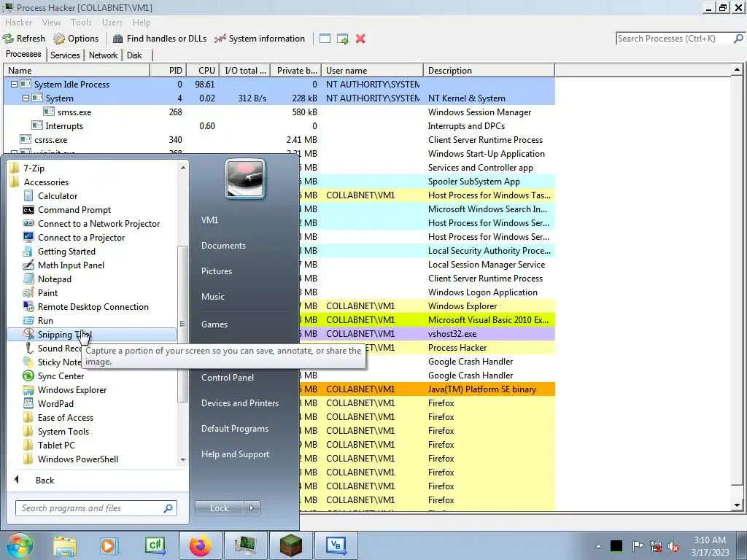The image size is (747, 560).
Task: Show hidden tray icons arrow
Action: pos(598,546)
